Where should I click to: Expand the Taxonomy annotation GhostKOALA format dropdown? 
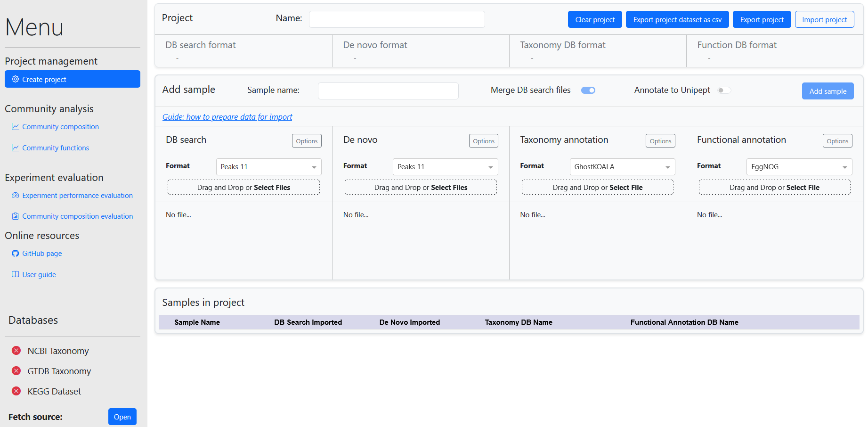622,167
